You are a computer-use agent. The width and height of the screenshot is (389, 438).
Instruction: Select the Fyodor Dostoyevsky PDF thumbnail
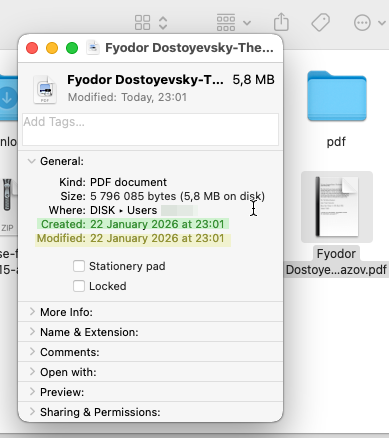[337, 207]
